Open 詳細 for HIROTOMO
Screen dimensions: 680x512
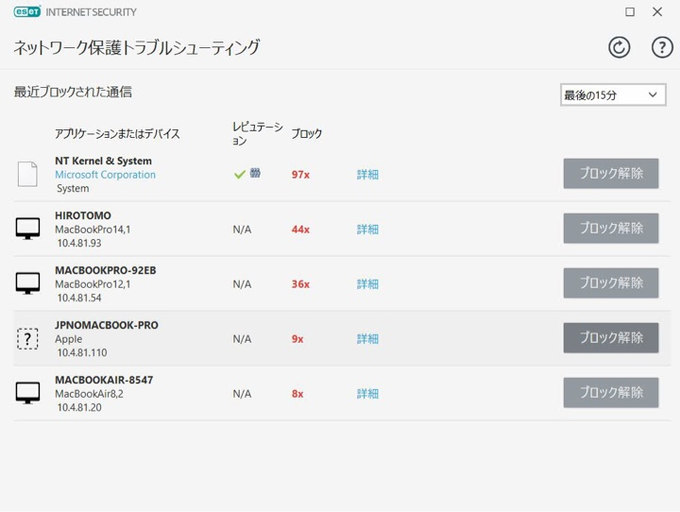[368, 229]
